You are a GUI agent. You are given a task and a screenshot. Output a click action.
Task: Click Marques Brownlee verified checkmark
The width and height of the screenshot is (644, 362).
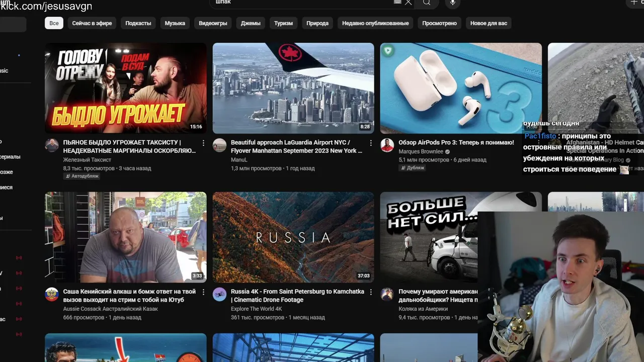[447, 151]
